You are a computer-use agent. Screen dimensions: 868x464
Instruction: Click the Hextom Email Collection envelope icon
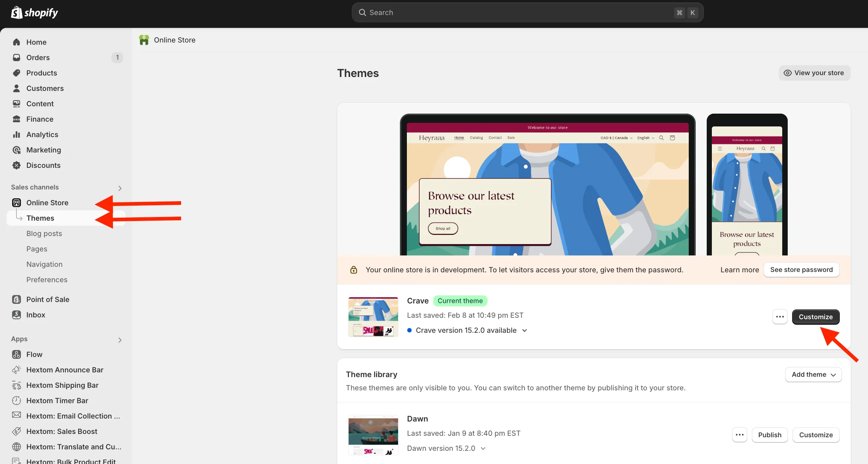16,415
